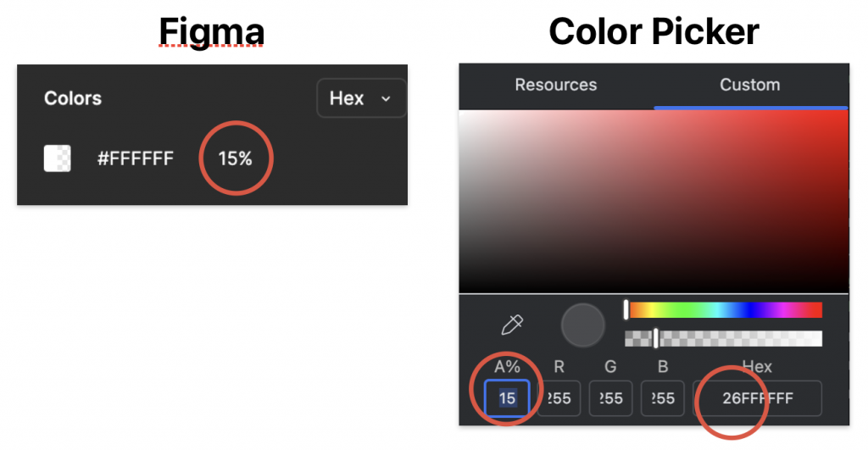Click the chevron next to Hex
The width and height of the screenshot is (868, 450).
pos(386,99)
